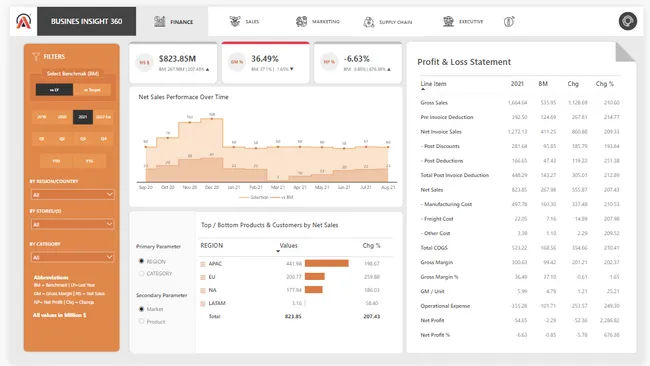Open the By Category dropdown
Viewport: 650px width, 366px height.
click(73, 257)
